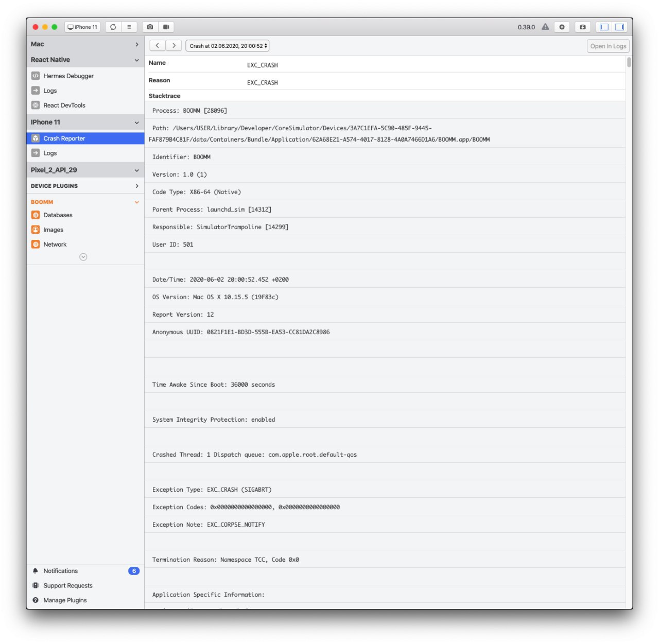Open the Databases plugin
The height and width of the screenshot is (644, 659).
point(85,215)
